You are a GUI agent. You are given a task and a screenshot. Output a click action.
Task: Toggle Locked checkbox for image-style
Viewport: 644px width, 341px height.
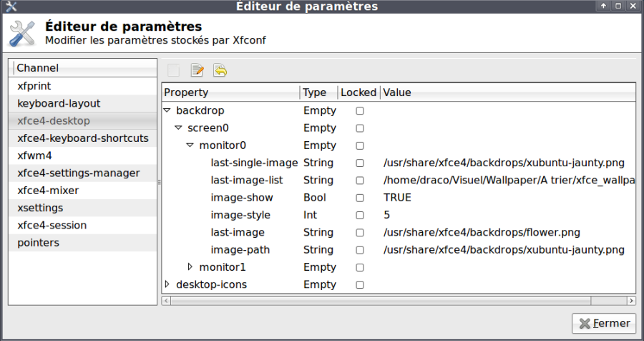click(360, 215)
